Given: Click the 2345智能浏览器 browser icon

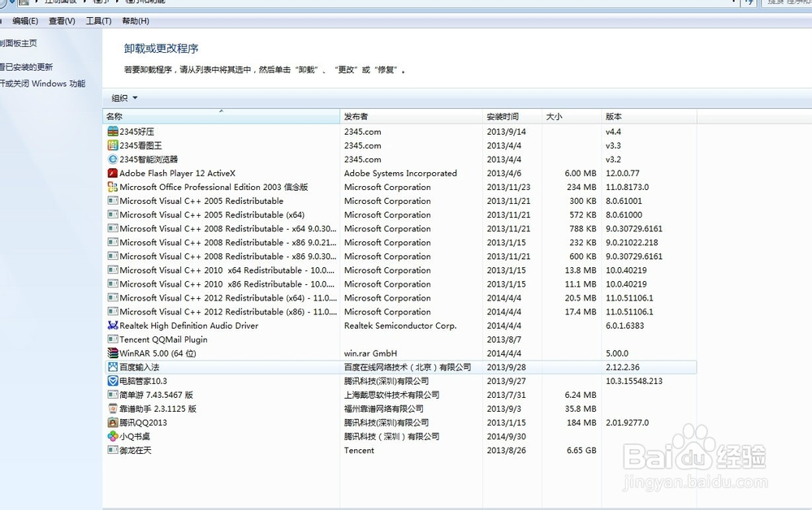Looking at the screenshot, I should pyautogui.click(x=112, y=159).
